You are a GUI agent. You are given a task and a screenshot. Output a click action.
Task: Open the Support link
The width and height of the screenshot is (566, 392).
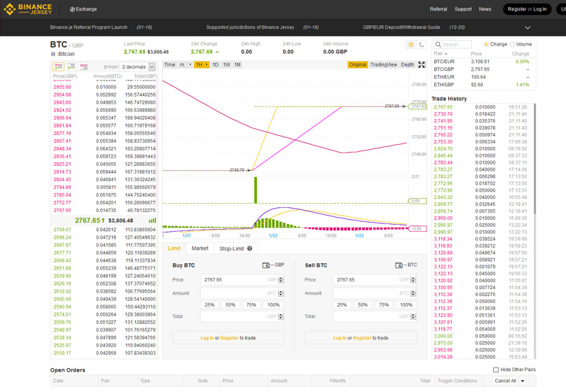(463, 9)
